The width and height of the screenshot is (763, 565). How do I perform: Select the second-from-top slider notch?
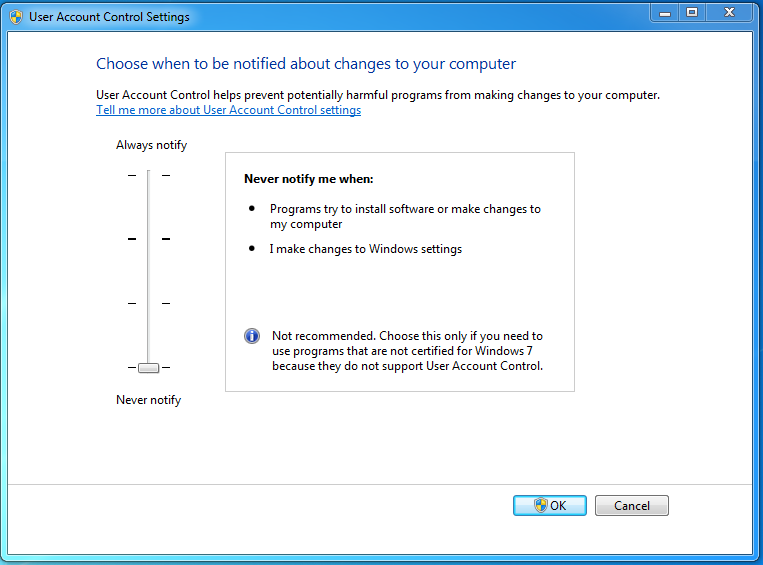pyautogui.click(x=148, y=239)
